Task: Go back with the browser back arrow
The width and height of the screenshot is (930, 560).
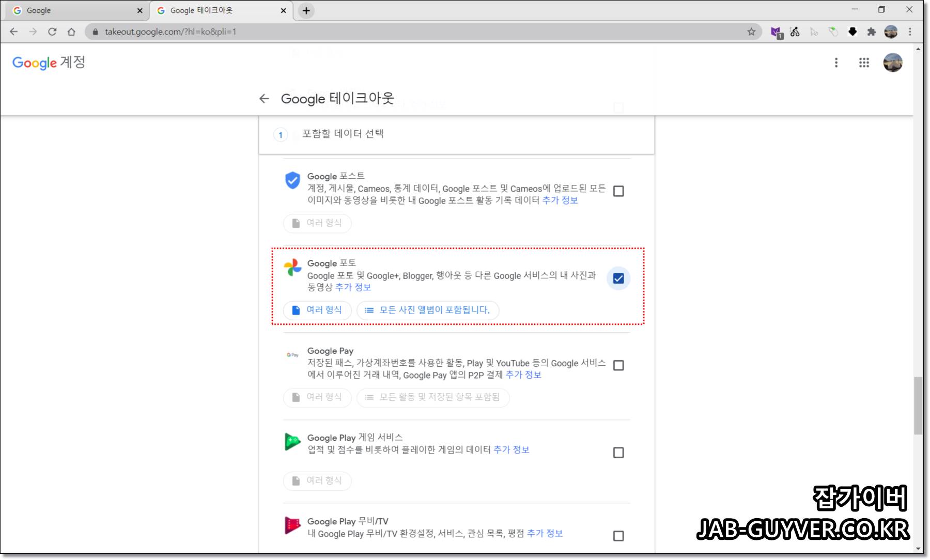Action: [14, 32]
